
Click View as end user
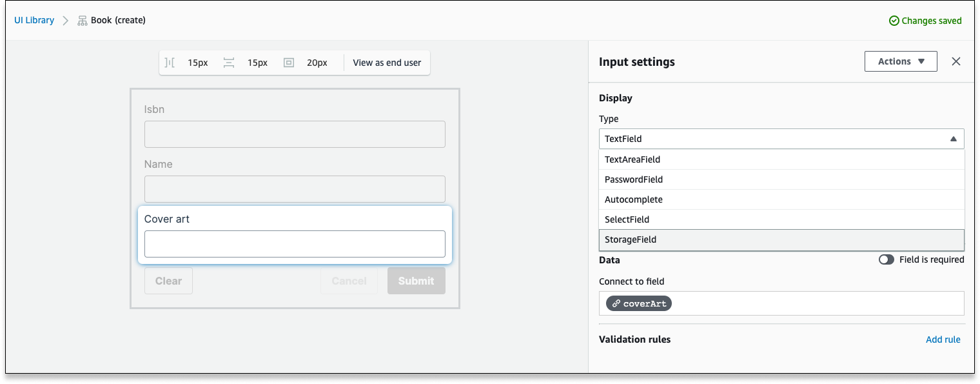(x=387, y=63)
